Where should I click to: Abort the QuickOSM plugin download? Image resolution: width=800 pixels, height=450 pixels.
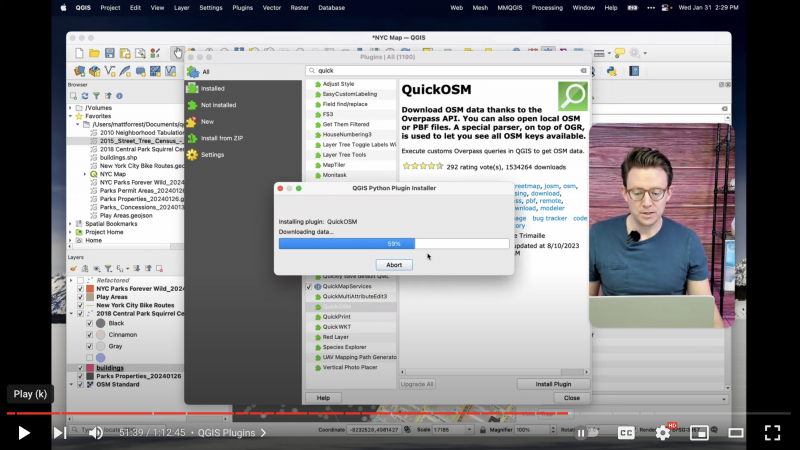click(x=394, y=264)
